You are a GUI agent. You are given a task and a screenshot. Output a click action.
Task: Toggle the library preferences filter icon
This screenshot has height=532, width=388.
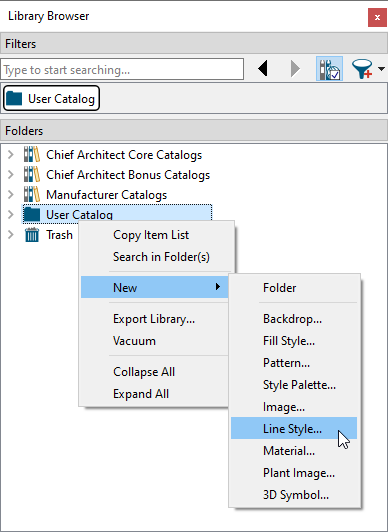[329, 69]
